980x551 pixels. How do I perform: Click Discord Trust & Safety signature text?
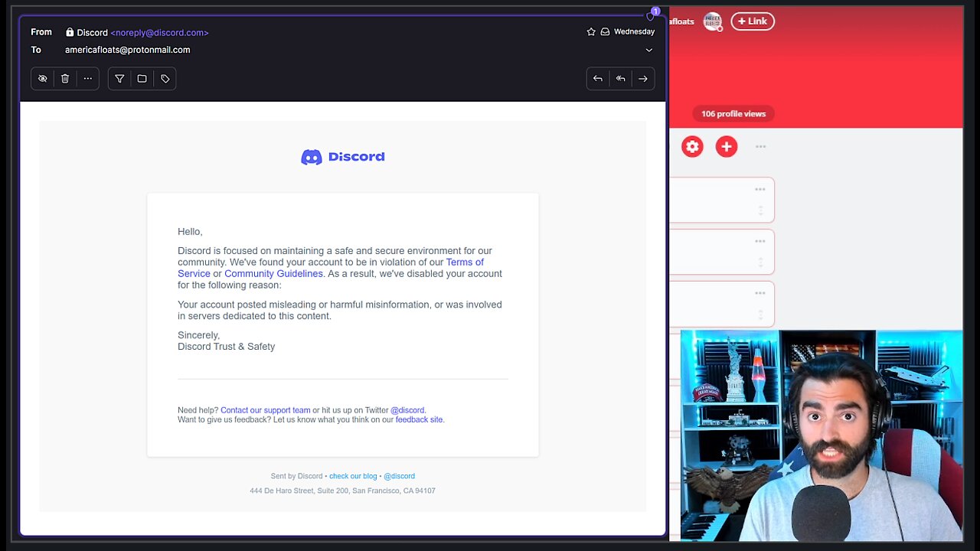click(x=227, y=347)
